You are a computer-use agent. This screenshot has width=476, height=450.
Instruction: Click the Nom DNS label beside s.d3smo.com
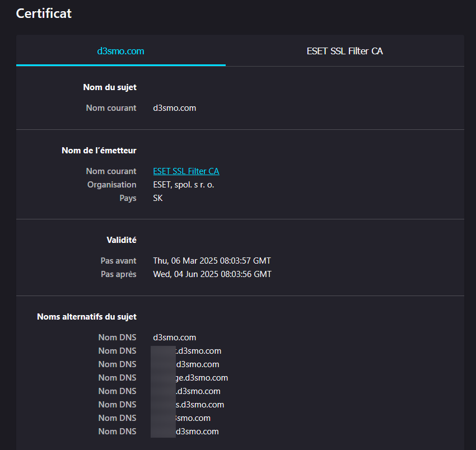click(x=117, y=405)
